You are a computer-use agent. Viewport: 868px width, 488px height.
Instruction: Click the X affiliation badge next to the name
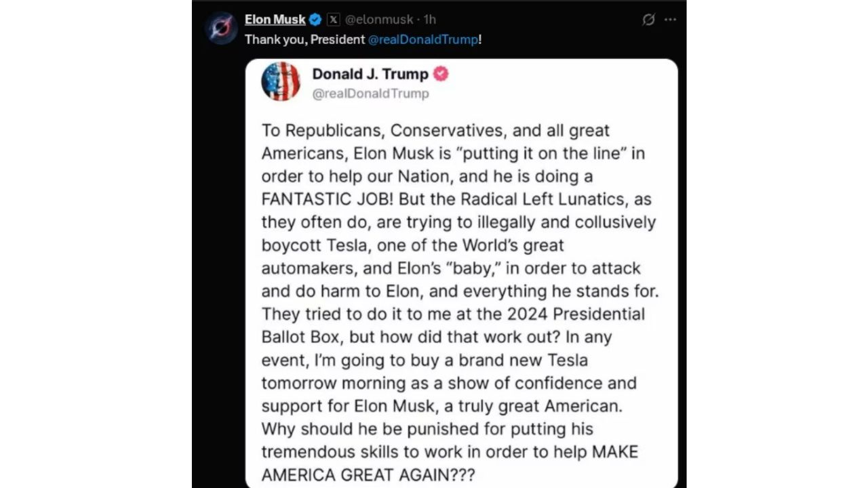[x=333, y=20]
